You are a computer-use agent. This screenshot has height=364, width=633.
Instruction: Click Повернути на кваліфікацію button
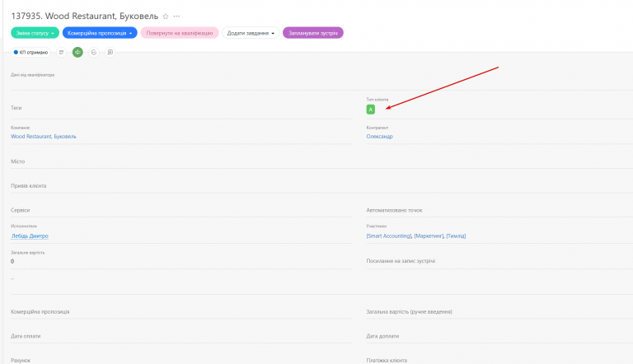click(x=180, y=33)
